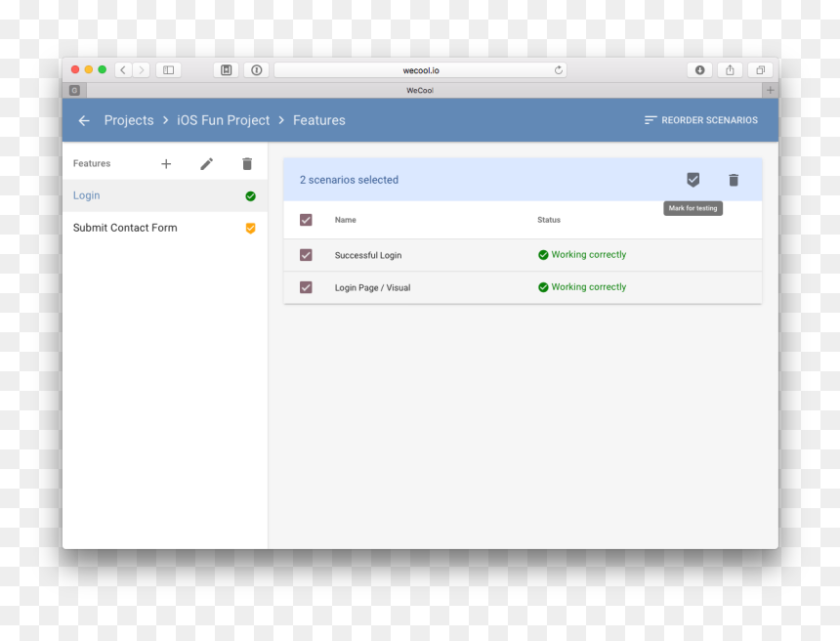The image size is (840, 641).
Task: Click the Name column header
Action: (x=346, y=220)
